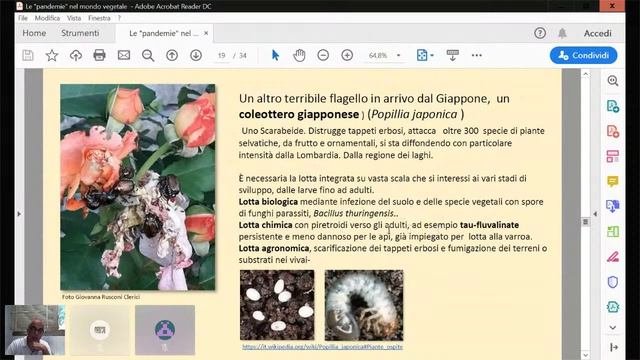Image resolution: width=640 pixels, height=360 pixels.
Task: Open Create PDF tool in sidebar
Action: (613, 131)
